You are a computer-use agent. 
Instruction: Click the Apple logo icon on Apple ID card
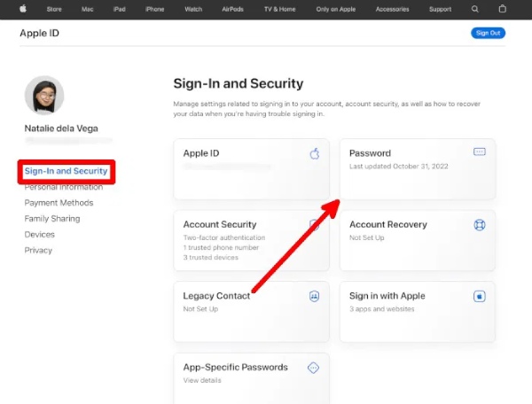coord(314,153)
